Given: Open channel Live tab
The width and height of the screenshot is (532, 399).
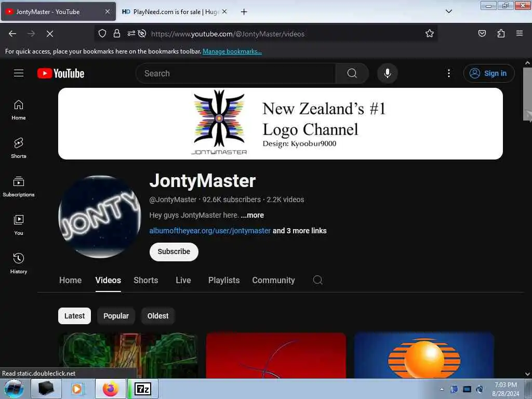Looking at the screenshot, I should pyautogui.click(x=183, y=280).
